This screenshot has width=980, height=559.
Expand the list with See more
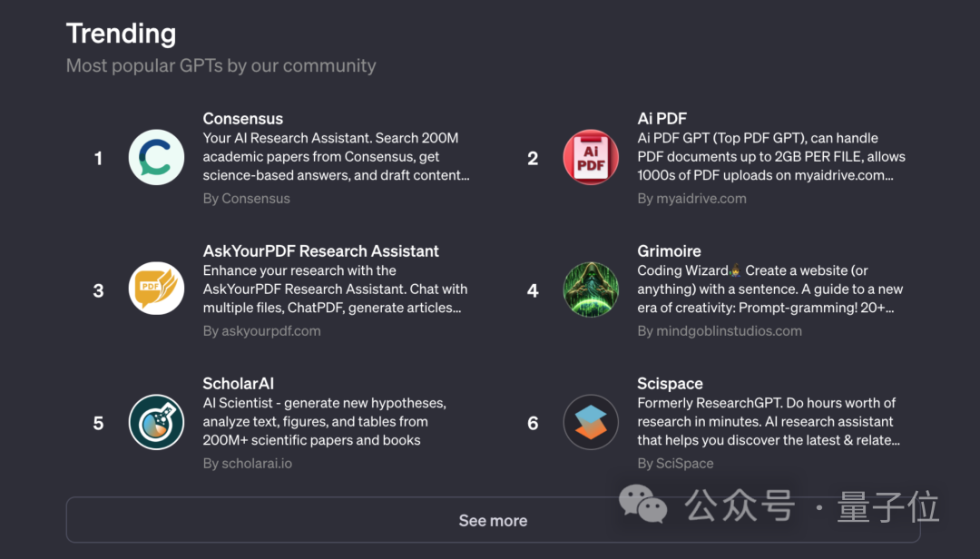[493, 521]
